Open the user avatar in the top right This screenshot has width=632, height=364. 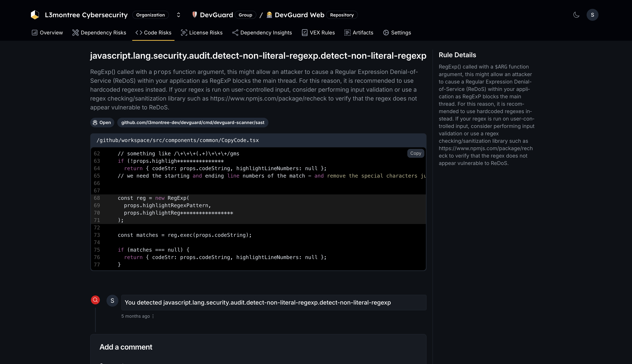(592, 15)
